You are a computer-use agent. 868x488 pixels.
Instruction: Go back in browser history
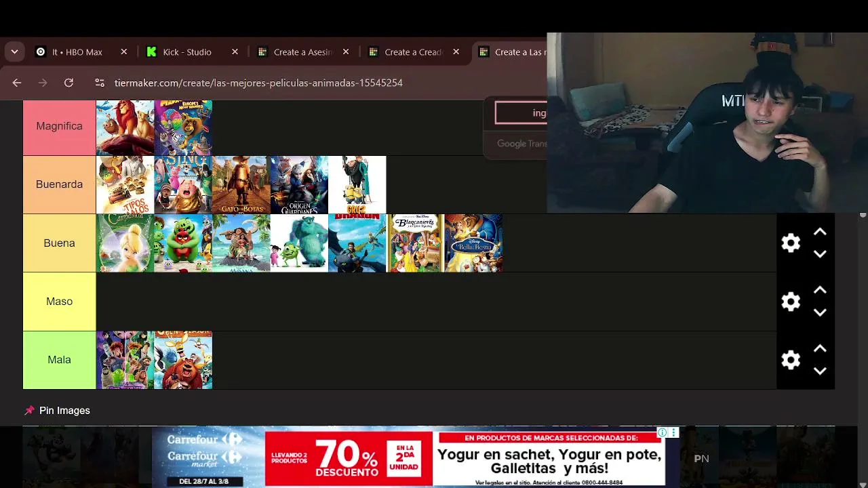[x=17, y=83]
